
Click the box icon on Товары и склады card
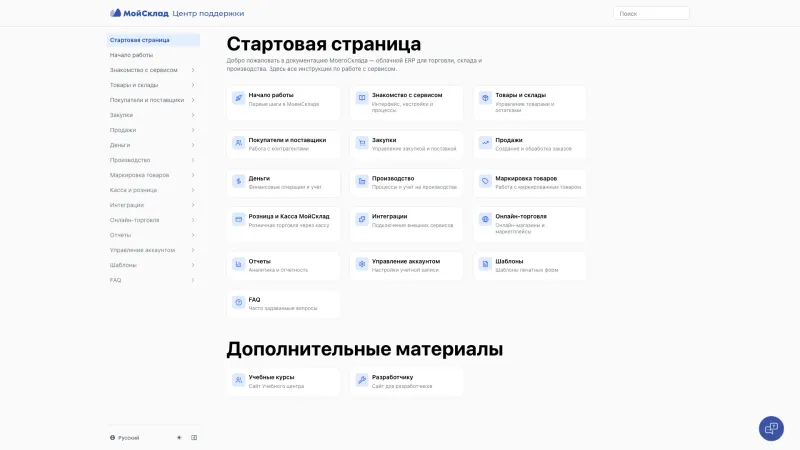point(485,98)
